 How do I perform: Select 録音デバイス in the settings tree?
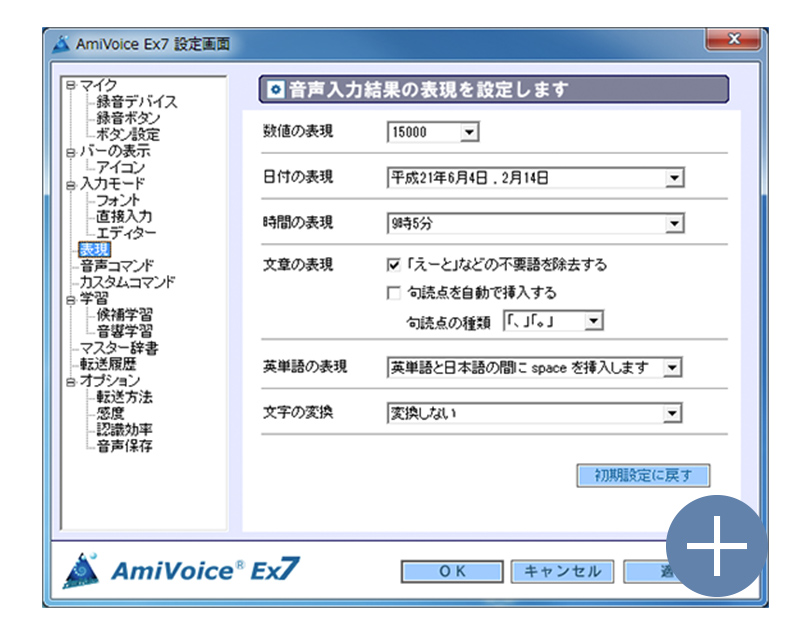click(x=136, y=102)
